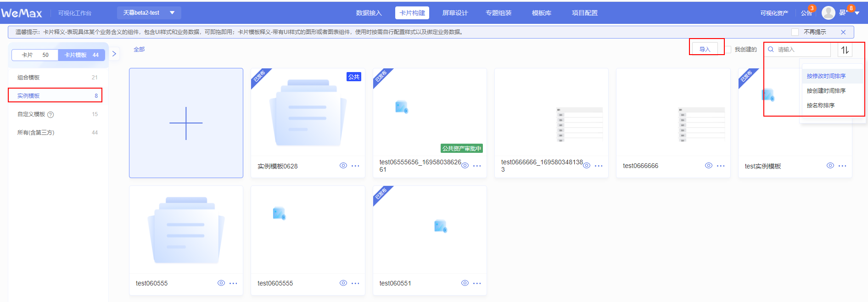Go to 项目配置 tab

click(x=585, y=13)
